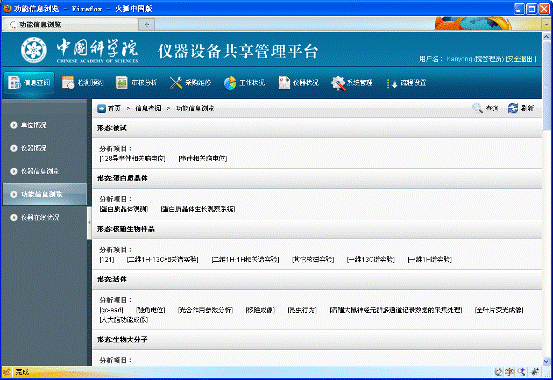The width and height of the screenshot is (553, 380).
Task: Open a new Firefox tab with plus button
Action: tap(147, 24)
